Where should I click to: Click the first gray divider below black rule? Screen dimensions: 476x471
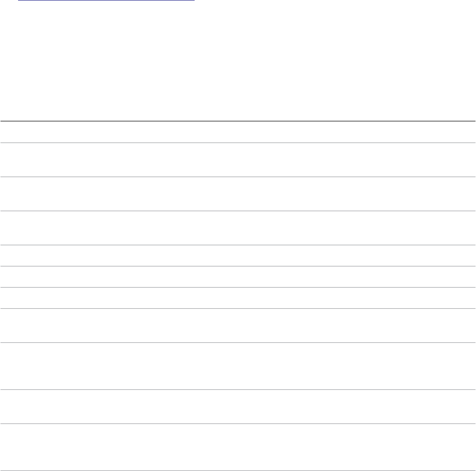pos(238,143)
